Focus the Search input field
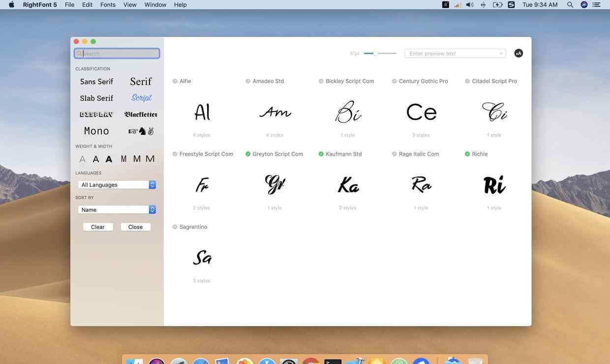Viewport: 610px width, 364px height. (x=117, y=53)
